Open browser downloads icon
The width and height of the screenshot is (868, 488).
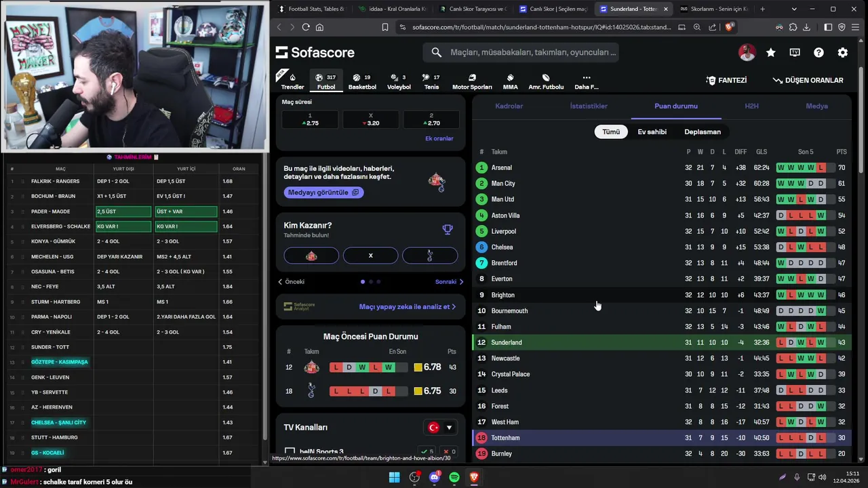pos(806,27)
